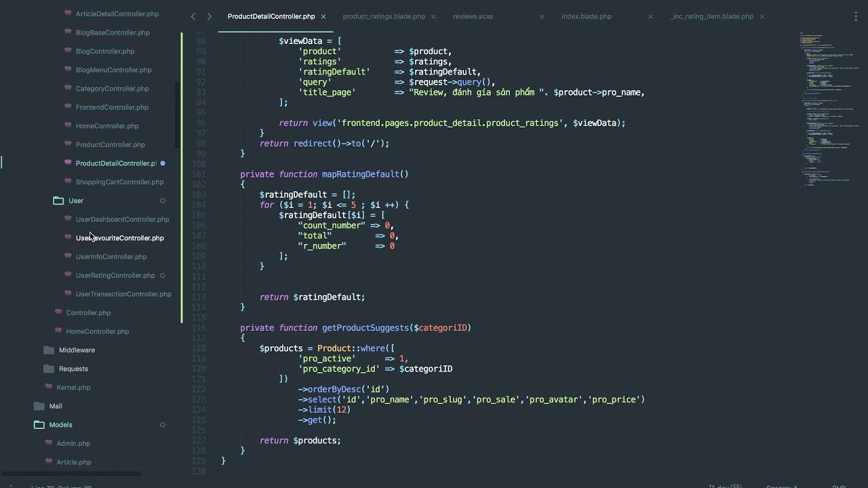The width and height of the screenshot is (868, 488).
Task: Open HomeController.php listed right below Controller.php
Action: click(x=98, y=331)
